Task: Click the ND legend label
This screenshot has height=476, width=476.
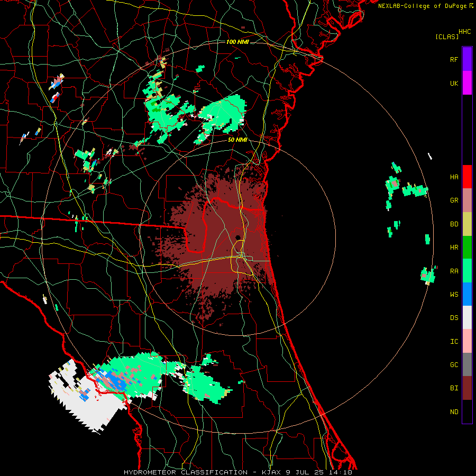Action: point(454,411)
